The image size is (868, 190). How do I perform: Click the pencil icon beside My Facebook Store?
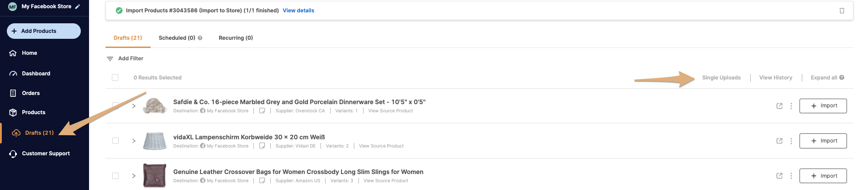[78, 6]
